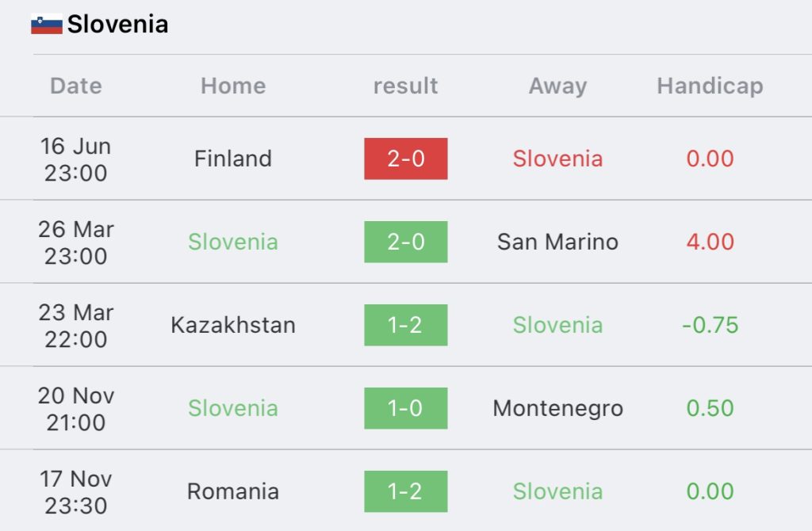Open the Romania 1-2 result badge

(405, 491)
